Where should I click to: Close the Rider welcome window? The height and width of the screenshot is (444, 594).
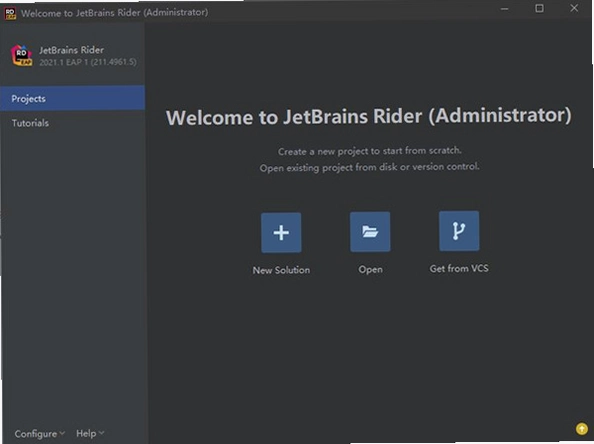tap(574, 8)
